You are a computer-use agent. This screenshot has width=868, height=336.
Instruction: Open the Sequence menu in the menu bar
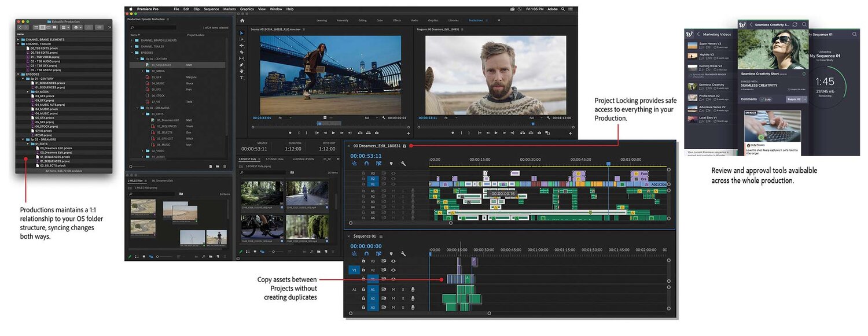[211, 9]
